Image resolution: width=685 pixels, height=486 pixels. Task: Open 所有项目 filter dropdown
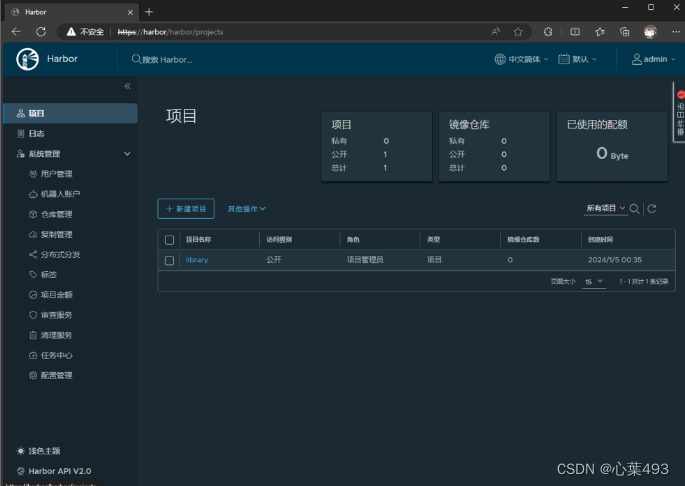[605, 208]
